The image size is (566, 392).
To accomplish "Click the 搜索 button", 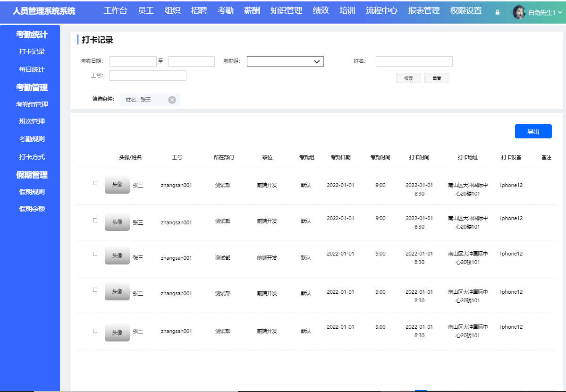I will 408,78.
